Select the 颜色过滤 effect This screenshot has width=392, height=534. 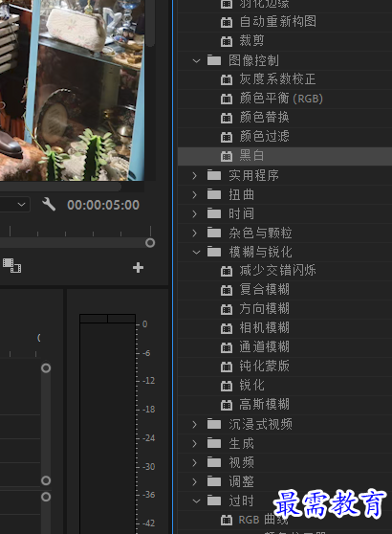tap(265, 137)
